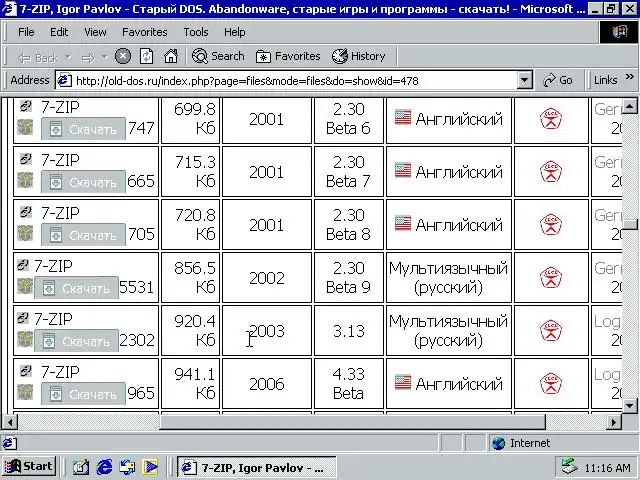Click package icon in 2.30 Beta 9 row
This screenshot has width=640, height=480.
[25, 287]
